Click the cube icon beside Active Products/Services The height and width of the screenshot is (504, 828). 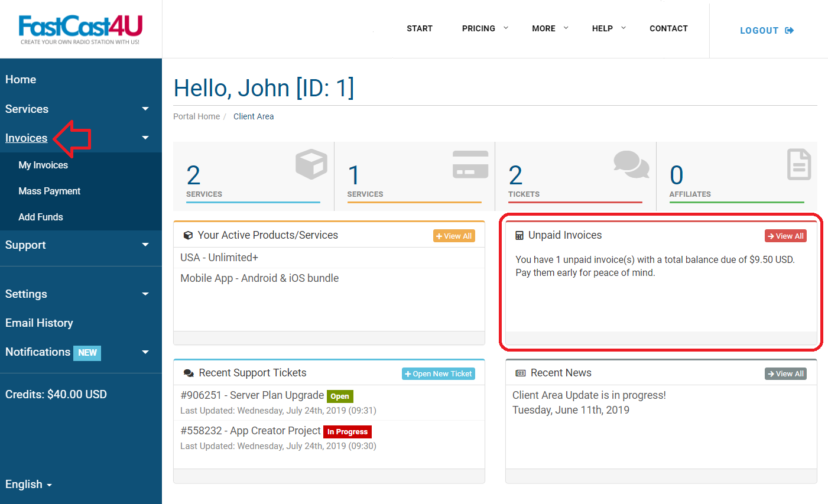coord(188,235)
